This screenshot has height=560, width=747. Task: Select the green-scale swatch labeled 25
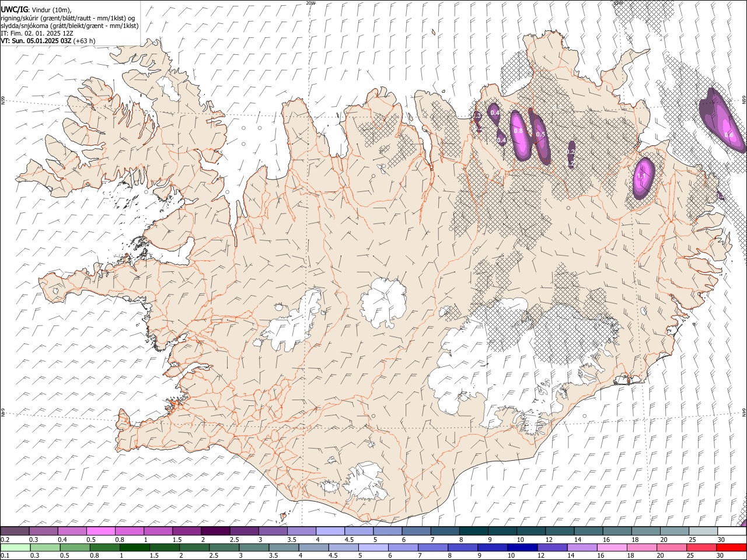coord(701,547)
